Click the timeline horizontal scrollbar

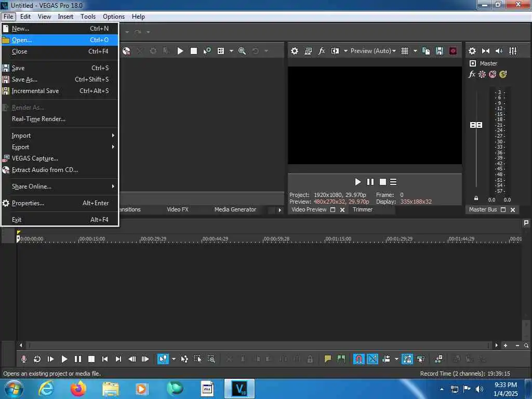pyautogui.click(x=259, y=345)
